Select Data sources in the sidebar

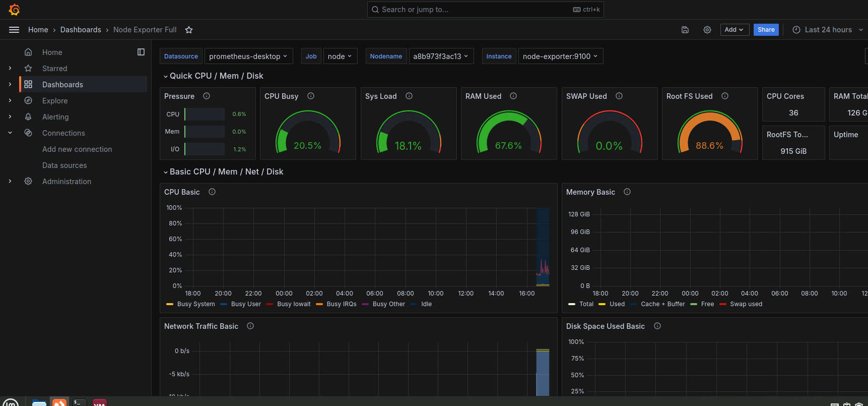pyautogui.click(x=64, y=165)
